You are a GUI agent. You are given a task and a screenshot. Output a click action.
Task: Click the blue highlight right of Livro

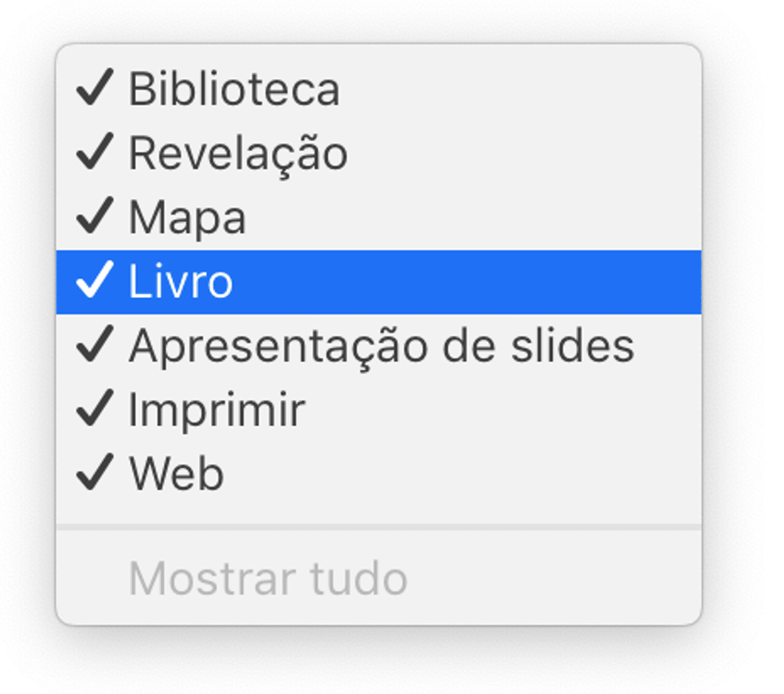pos(467,282)
